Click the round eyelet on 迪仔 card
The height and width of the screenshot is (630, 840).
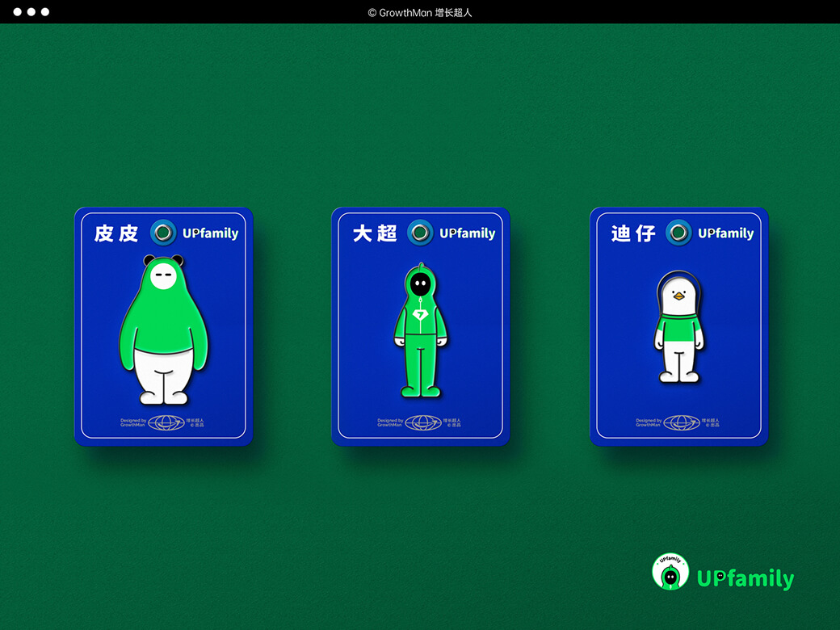pos(678,233)
